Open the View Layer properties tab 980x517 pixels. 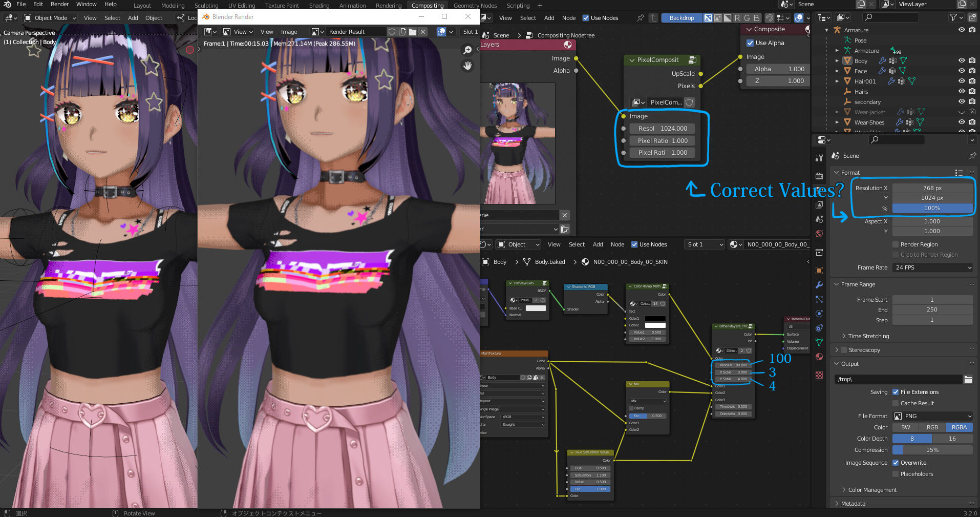pos(819,205)
